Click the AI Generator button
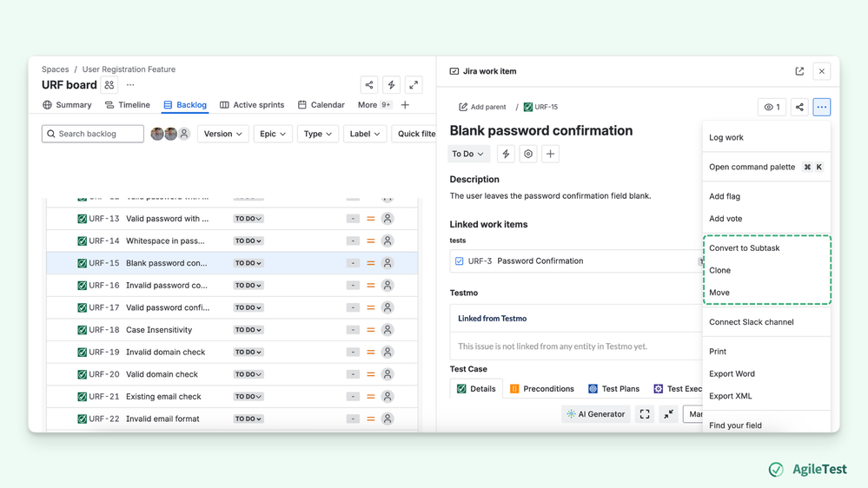 coord(596,414)
